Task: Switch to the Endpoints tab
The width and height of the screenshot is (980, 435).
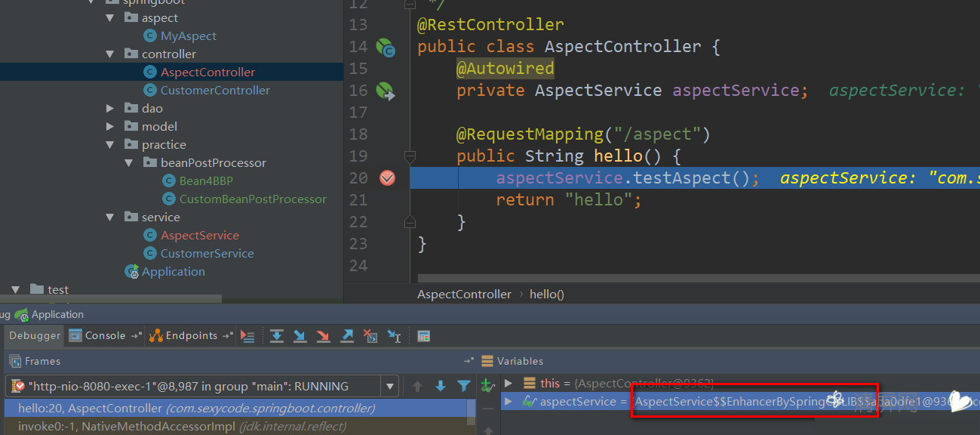Action: (191, 336)
